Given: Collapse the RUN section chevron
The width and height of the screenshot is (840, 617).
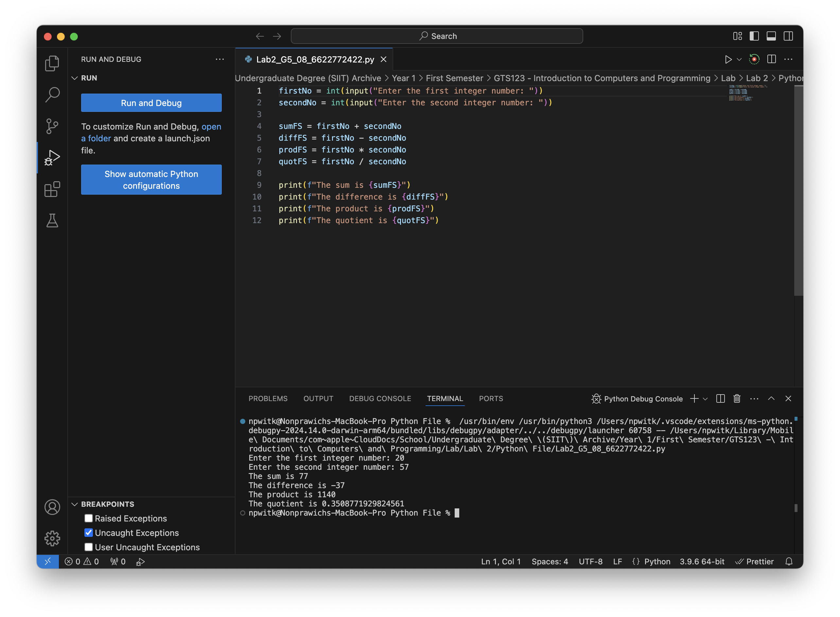Looking at the screenshot, I should (x=75, y=78).
